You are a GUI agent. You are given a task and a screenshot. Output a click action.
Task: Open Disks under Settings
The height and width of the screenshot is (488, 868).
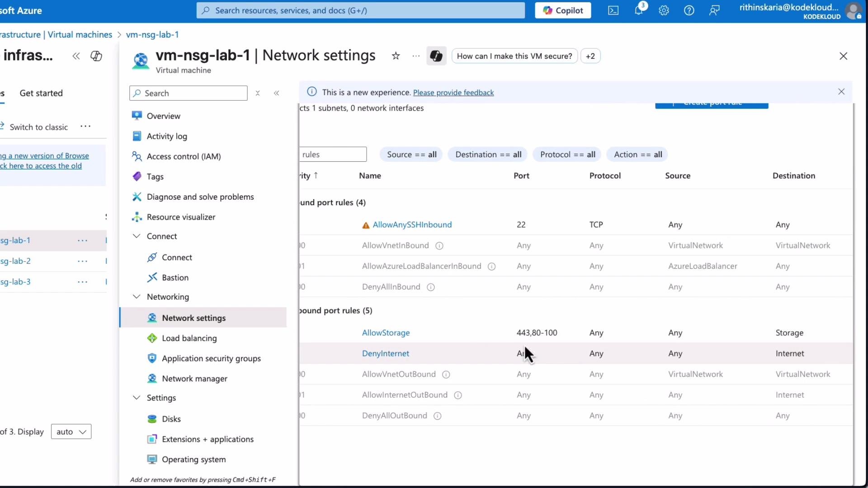171,419
